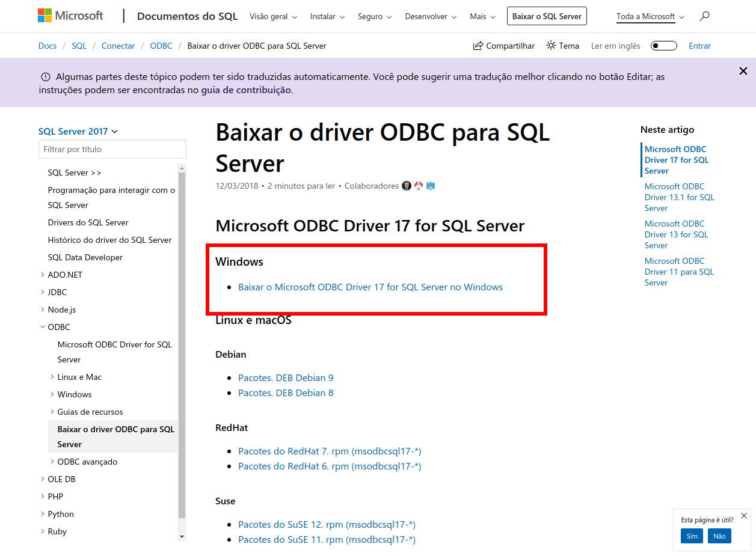Image resolution: width=756 pixels, height=556 pixels.
Task: Jump to 'Microsoft ODBC Driver 13.1' article section
Action: click(x=680, y=197)
